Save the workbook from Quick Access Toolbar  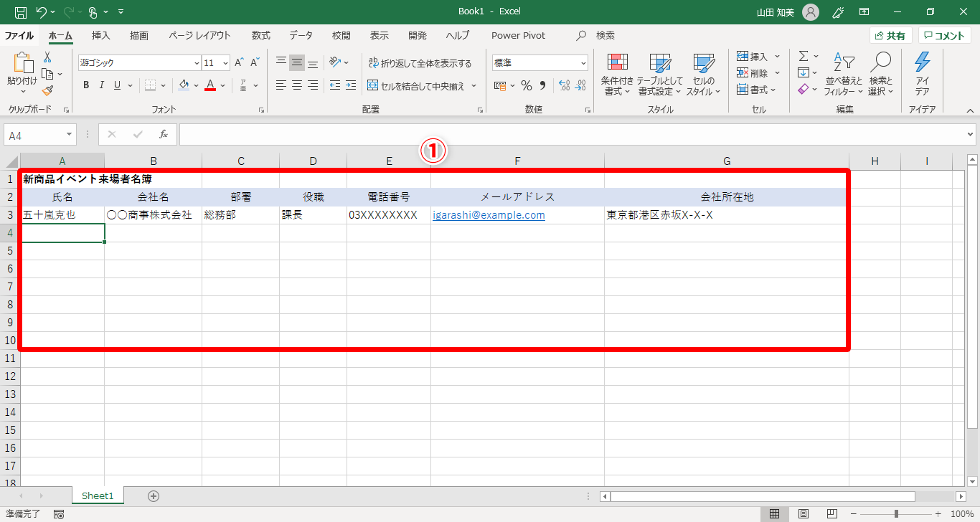tap(21, 12)
